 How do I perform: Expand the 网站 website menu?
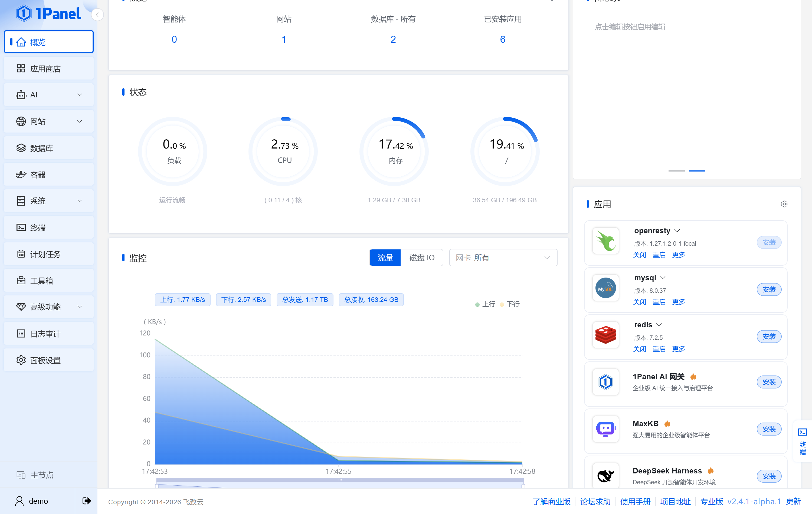coord(48,121)
